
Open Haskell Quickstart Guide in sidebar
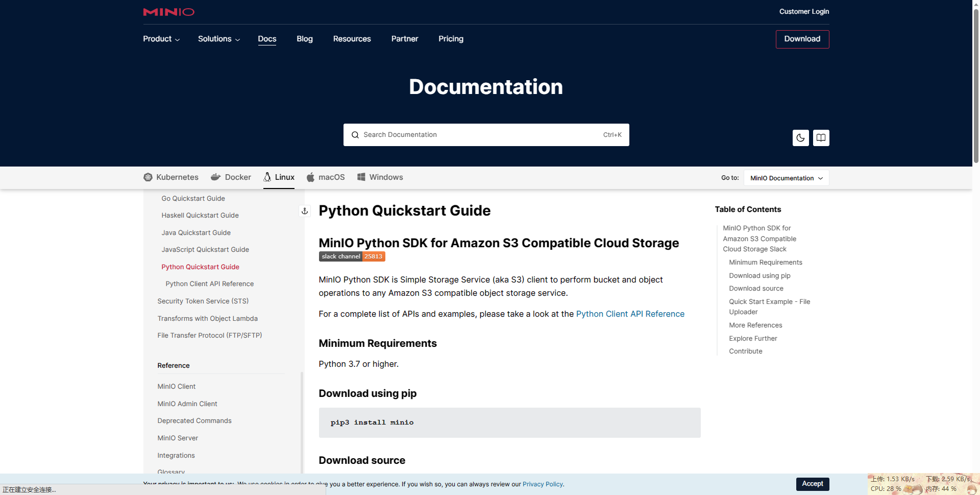[200, 216]
